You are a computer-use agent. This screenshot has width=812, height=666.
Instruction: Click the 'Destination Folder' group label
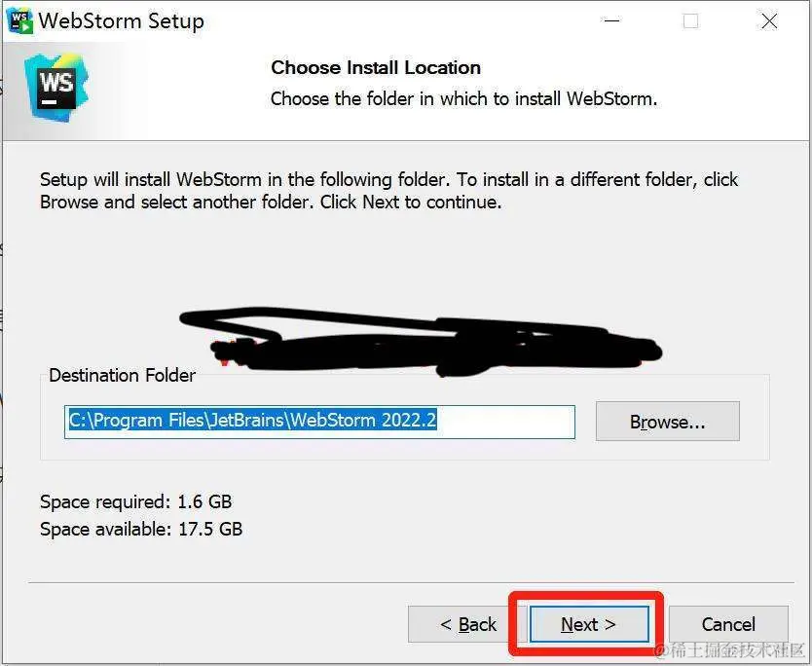(123, 375)
